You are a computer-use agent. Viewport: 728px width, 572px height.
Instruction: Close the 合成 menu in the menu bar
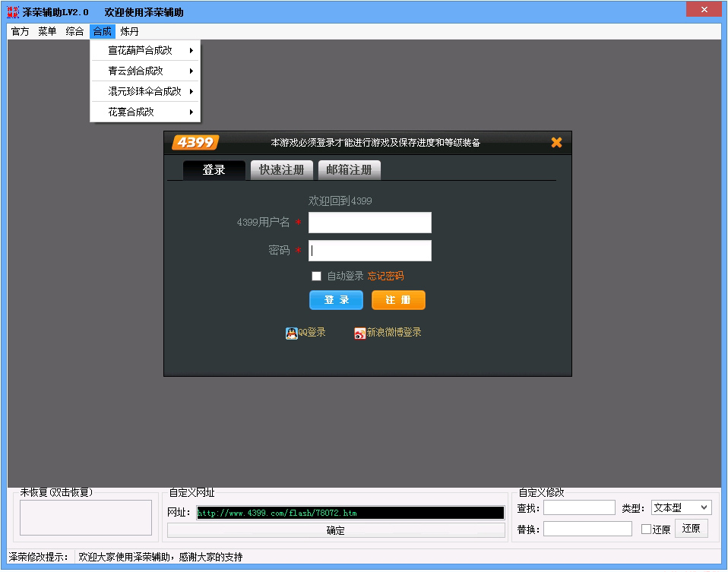pos(102,32)
